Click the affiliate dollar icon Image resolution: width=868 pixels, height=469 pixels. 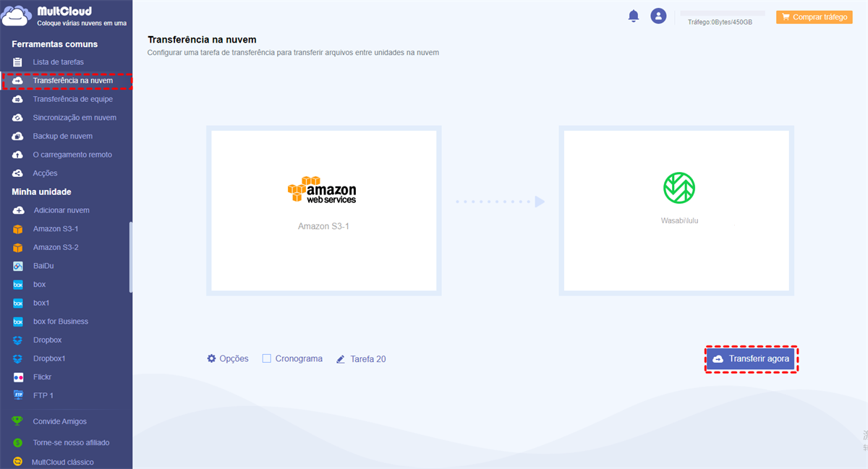(17, 442)
